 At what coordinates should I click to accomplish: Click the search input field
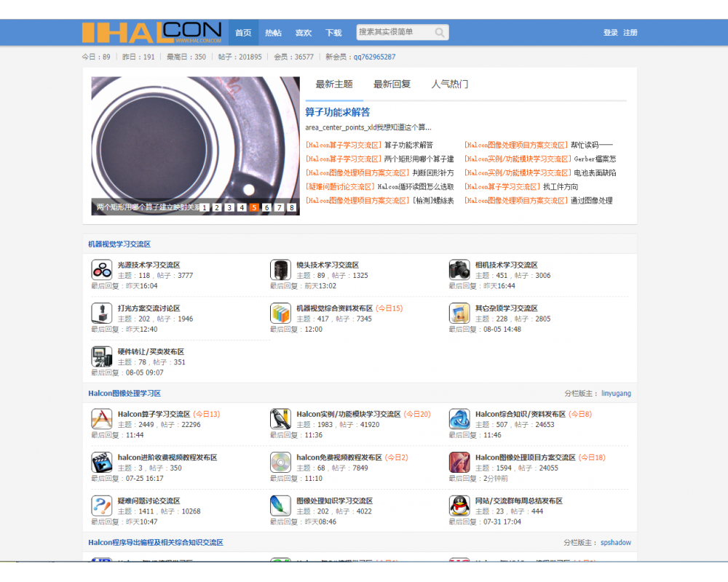395,32
